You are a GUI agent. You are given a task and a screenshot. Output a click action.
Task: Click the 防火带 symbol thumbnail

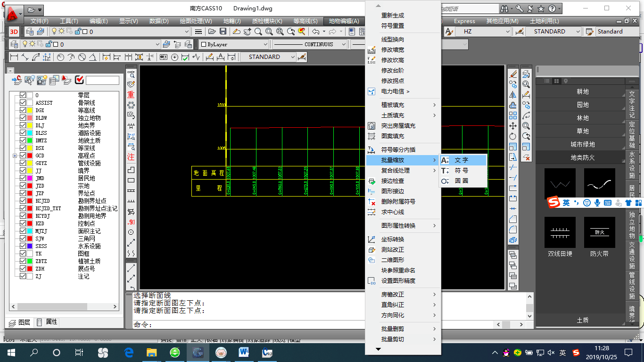[600, 232]
